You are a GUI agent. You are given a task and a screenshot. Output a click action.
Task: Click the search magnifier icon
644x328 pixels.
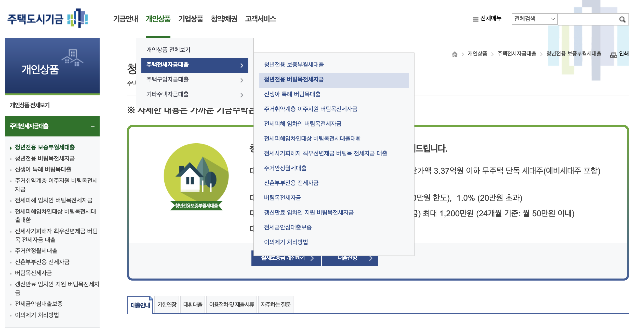coord(622,19)
